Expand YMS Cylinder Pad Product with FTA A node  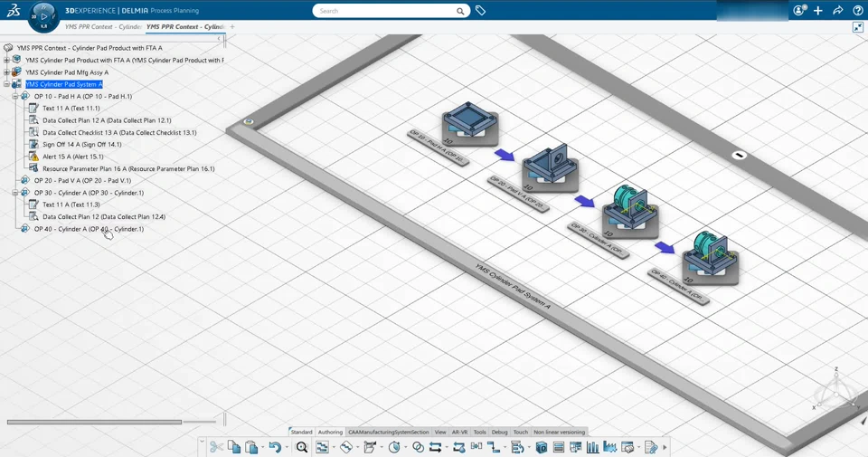(x=6, y=60)
